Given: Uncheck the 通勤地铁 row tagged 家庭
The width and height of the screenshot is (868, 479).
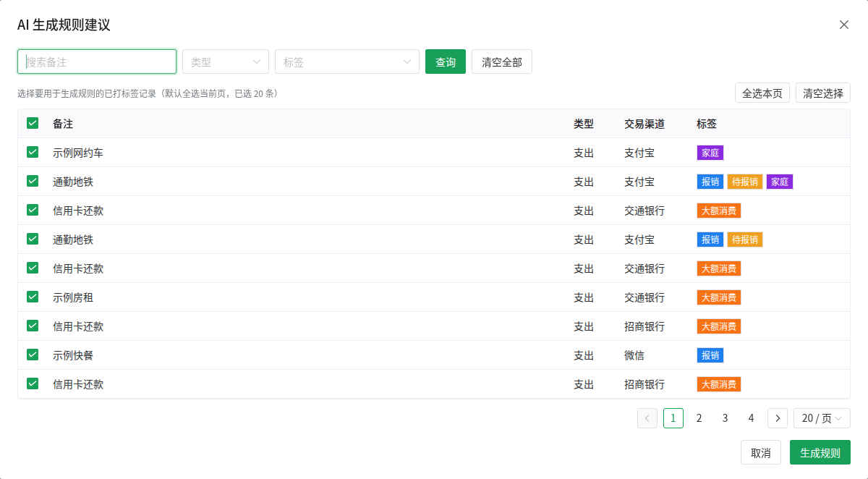Looking at the screenshot, I should pos(33,181).
